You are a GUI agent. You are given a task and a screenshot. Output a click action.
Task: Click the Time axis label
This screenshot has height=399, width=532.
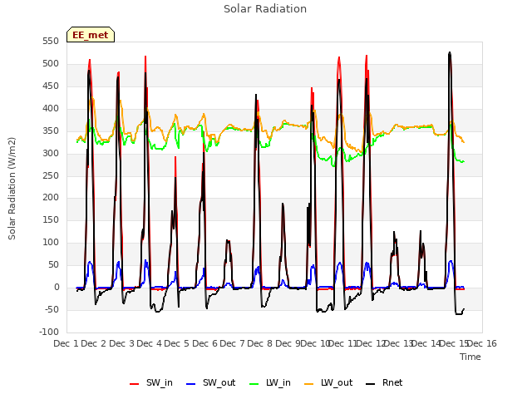(470, 357)
